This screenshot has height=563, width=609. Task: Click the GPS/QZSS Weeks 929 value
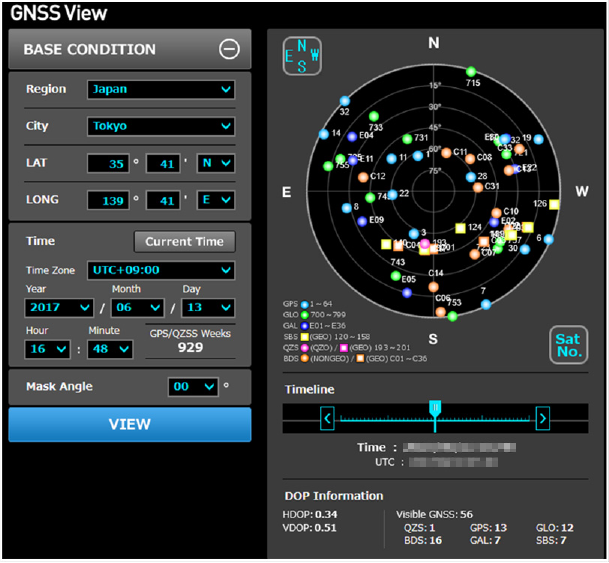(x=190, y=348)
